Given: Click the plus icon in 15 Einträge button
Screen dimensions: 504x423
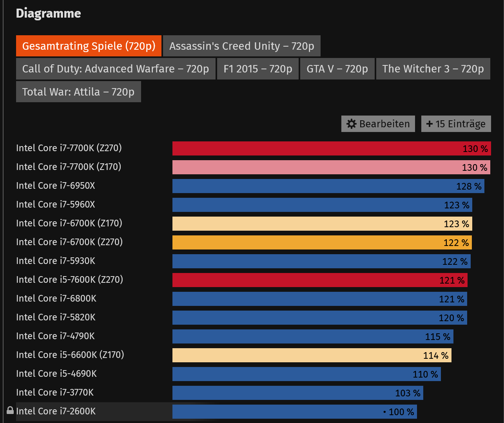Looking at the screenshot, I should click(430, 124).
